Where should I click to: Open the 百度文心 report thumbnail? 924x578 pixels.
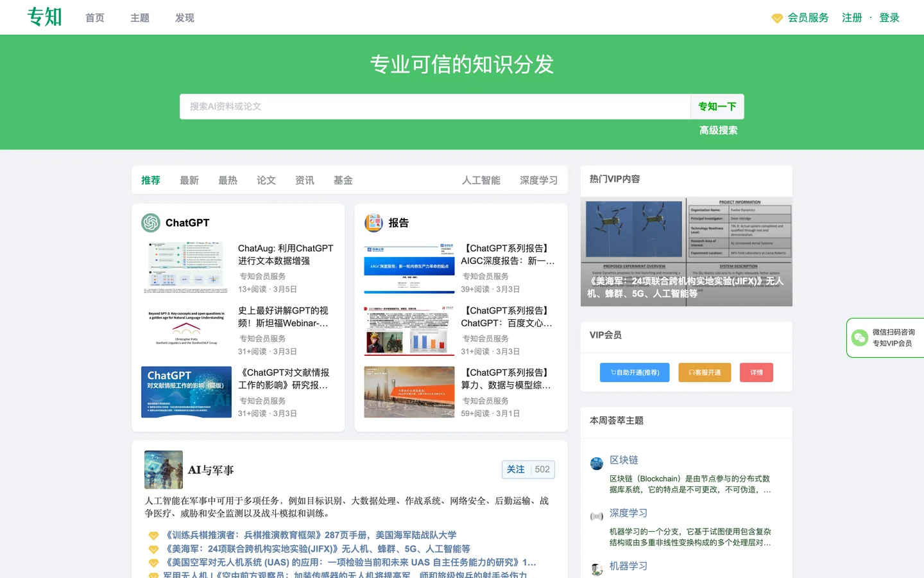point(409,330)
